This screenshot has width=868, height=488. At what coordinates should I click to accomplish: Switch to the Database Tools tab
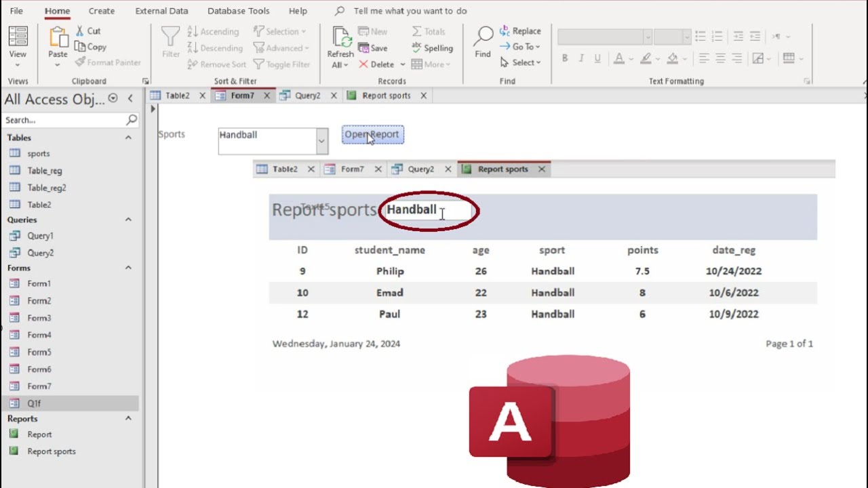[238, 11]
